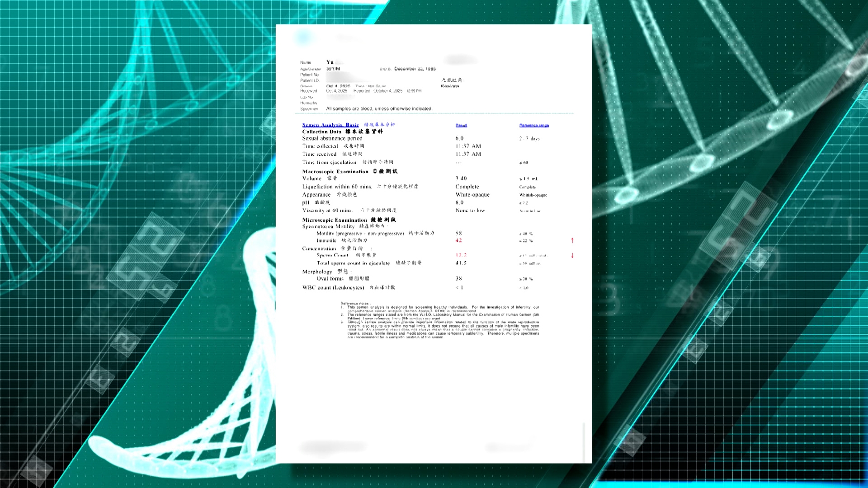Image resolution: width=868 pixels, height=488 pixels.
Task: Click the red up arrow beside Immotile
Action: pos(572,240)
